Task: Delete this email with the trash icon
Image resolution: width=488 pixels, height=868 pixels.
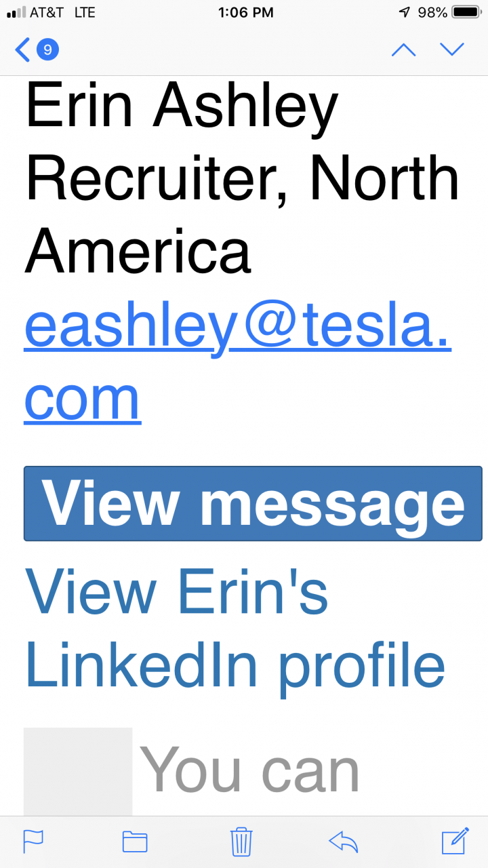Action: tap(241, 842)
